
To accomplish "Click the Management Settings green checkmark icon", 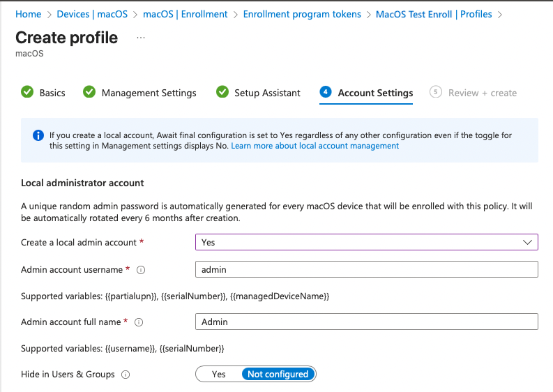I will (89, 92).
